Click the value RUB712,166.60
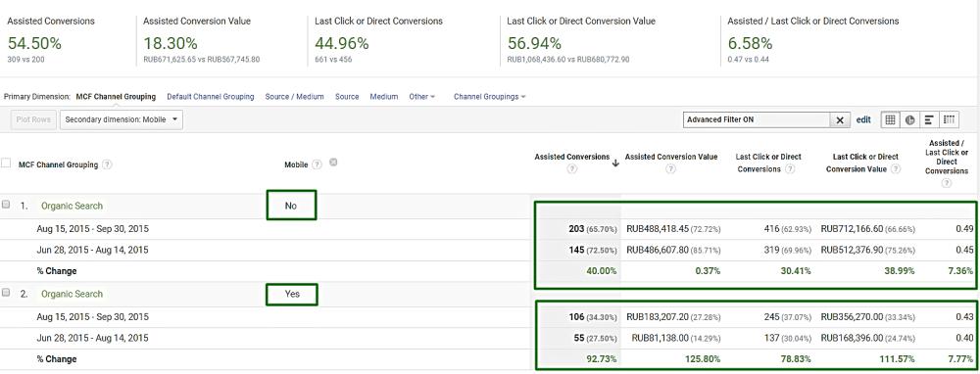Viewport: 980px width, 374px height. click(852, 229)
